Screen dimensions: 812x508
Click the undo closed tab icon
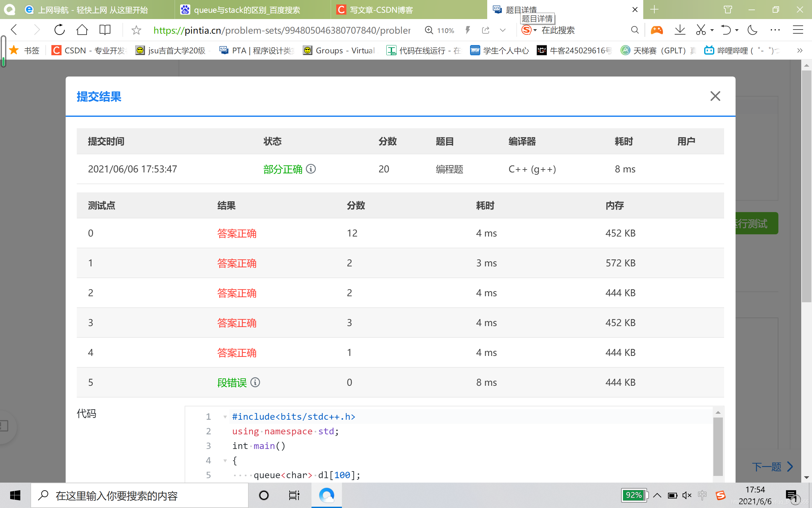(x=726, y=30)
